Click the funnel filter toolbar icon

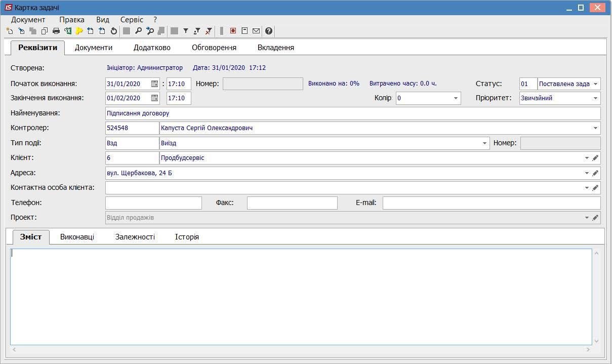186,31
